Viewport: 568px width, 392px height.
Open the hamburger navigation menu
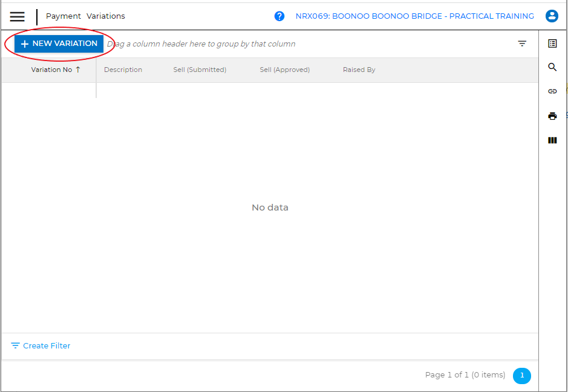point(18,16)
